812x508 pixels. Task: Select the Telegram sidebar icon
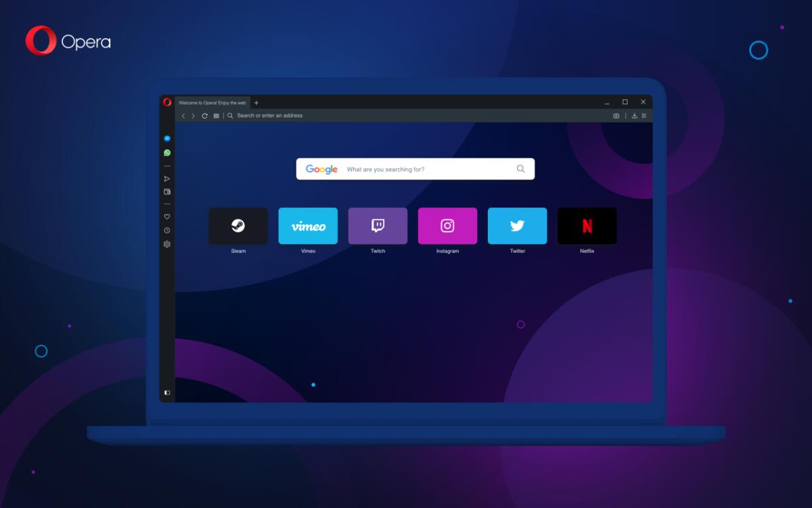166,178
